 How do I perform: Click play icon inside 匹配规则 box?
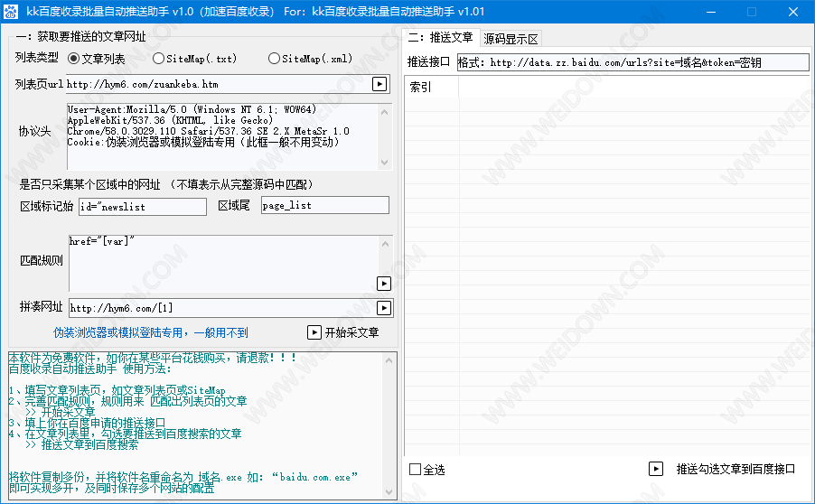pos(384,284)
